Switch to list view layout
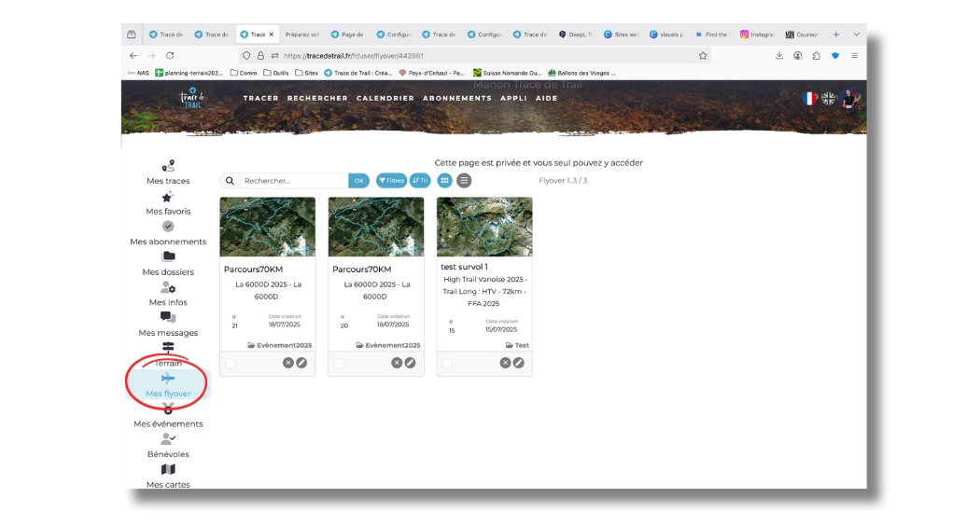 point(464,181)
